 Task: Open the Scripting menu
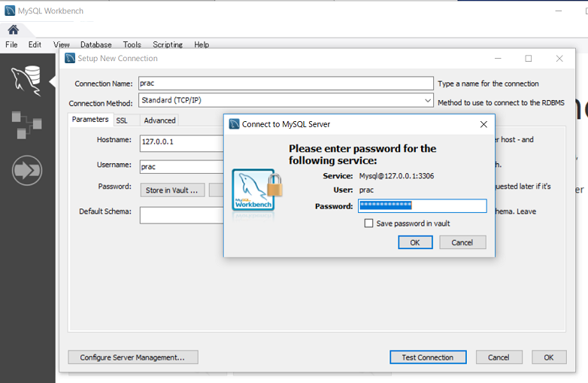pos(168,44)
